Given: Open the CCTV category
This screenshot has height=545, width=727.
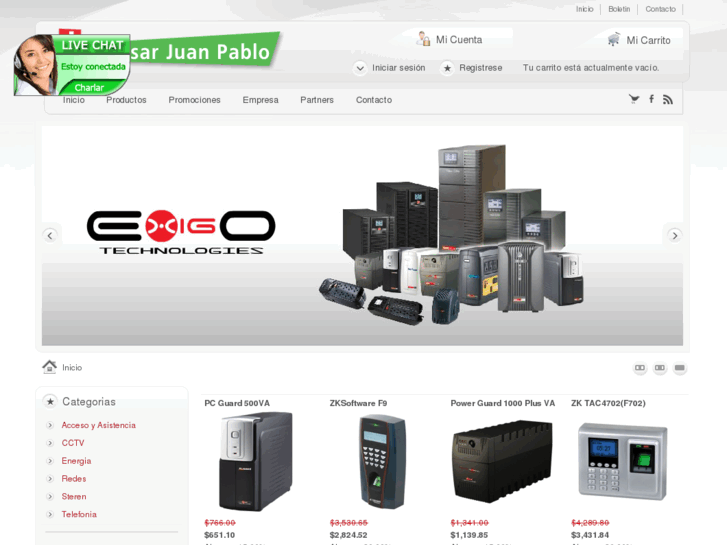Looking at the screenshot, I should click(73, 443).
